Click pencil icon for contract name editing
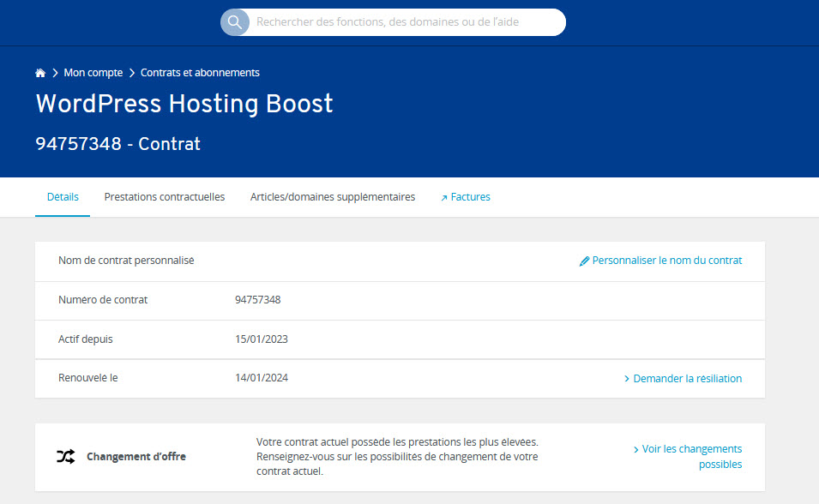 [x=585, y=261]
